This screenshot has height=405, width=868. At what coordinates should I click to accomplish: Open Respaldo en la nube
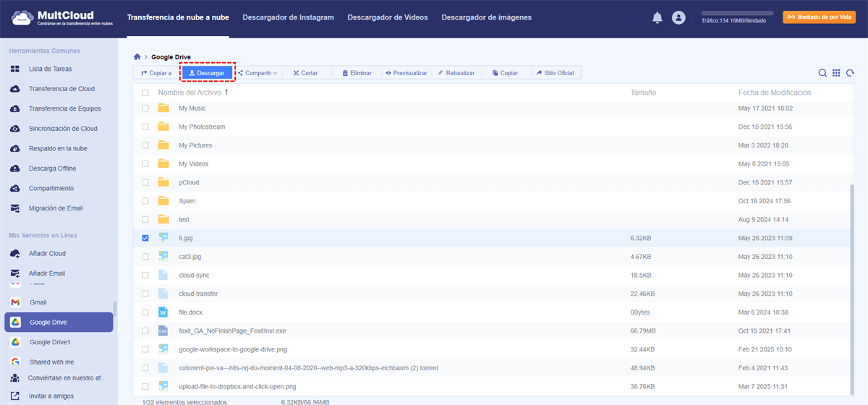pos(56,148)
